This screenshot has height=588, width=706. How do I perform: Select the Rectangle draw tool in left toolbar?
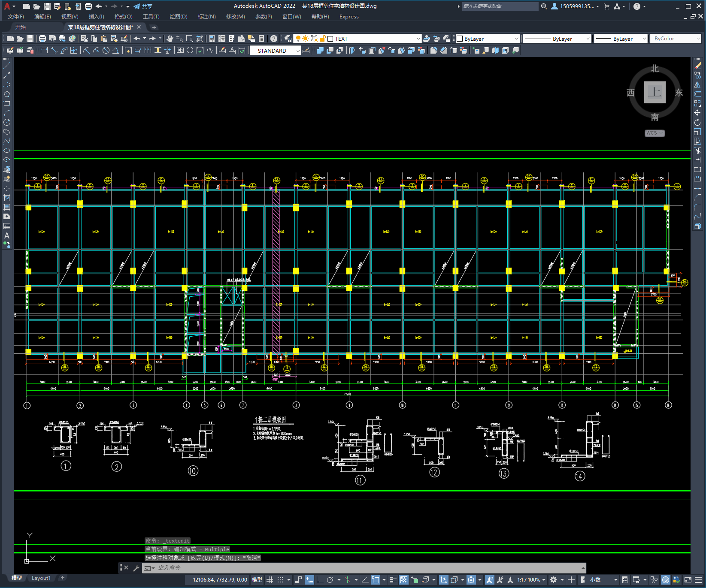7,103
